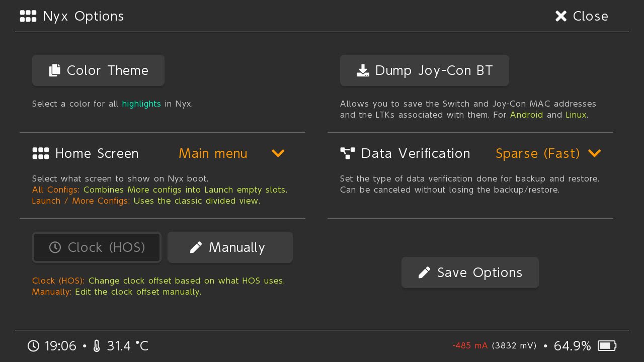This screenshot has width=644, height=362.
Task: Click the Clock (HOS) button
Action: pyautogui.click(x=97, y=247)
